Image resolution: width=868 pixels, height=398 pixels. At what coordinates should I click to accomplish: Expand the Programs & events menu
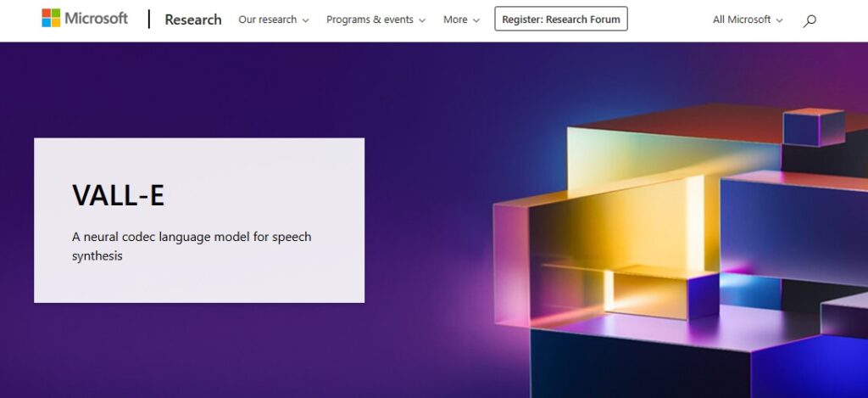[376, 20]
